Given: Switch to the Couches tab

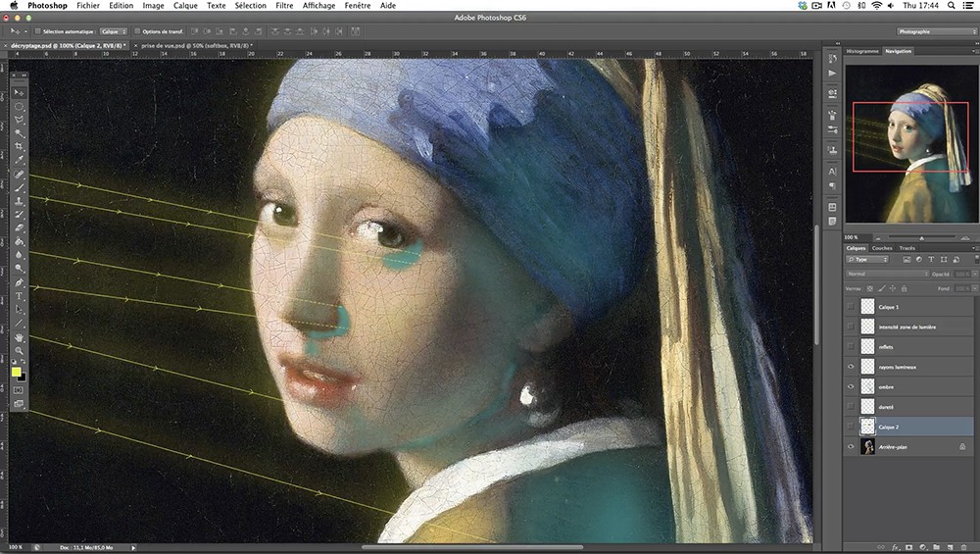Looking at the screenshot, I should pyautogui.click(x=882, y=248).
